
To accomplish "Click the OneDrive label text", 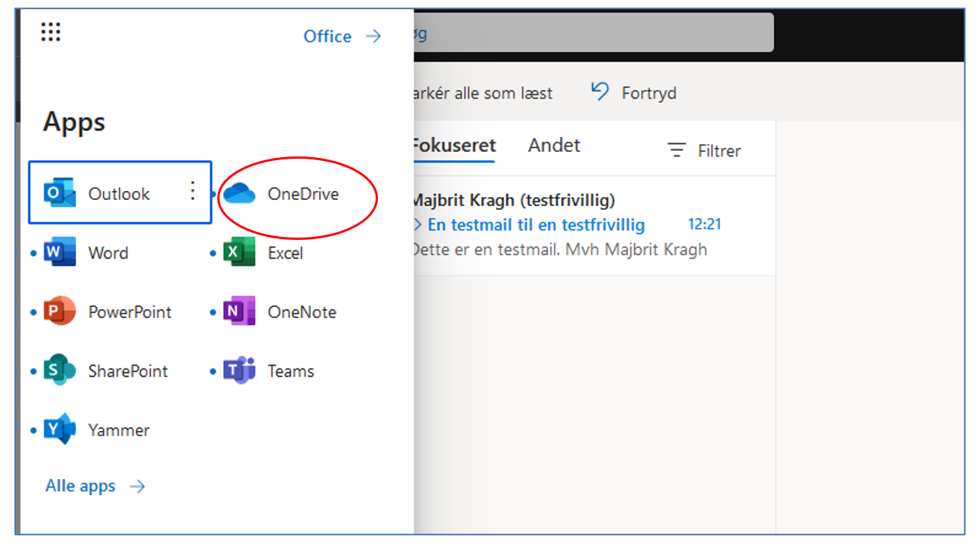I will pos(303,193).
